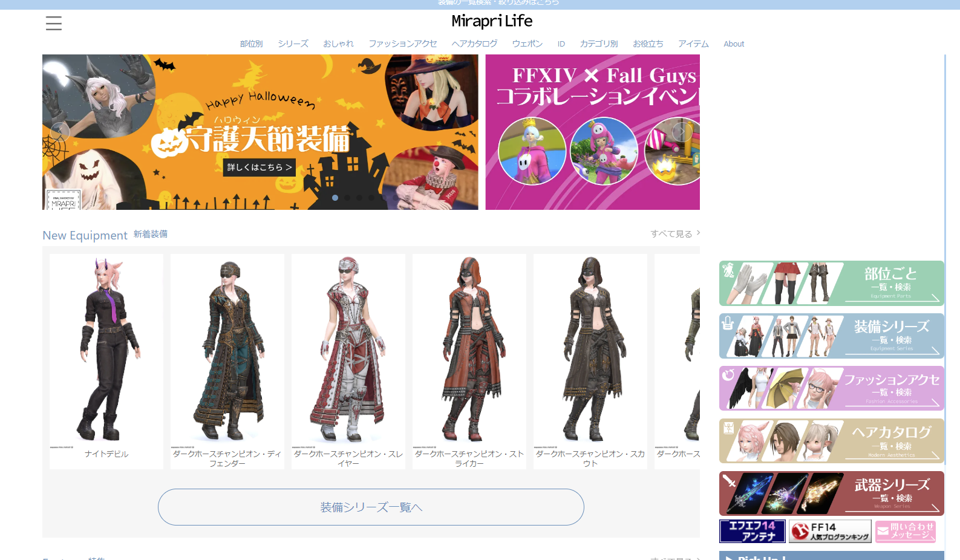The height and width of the screenshot is (560, 960).
Task: Open the ダークホースチャンピオン・ストライカー thumbnail
Action: 469,351
